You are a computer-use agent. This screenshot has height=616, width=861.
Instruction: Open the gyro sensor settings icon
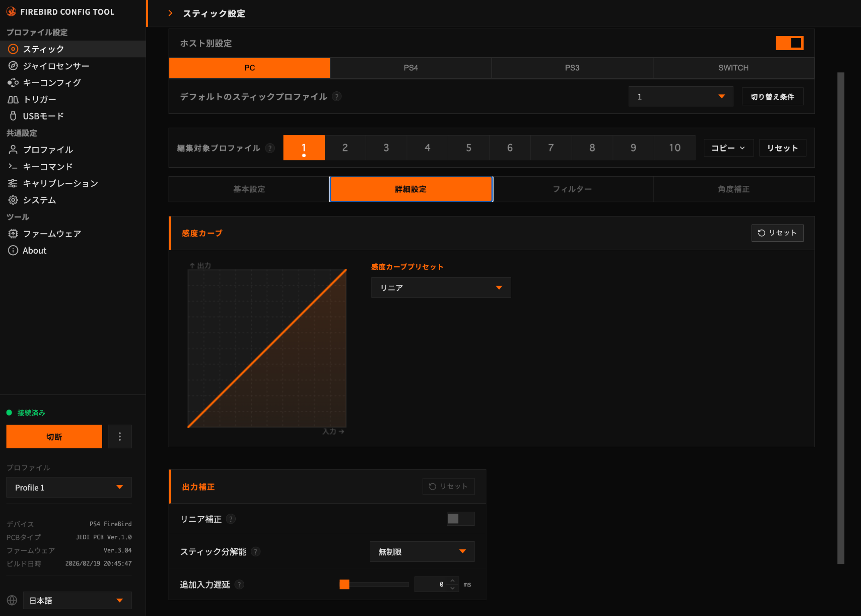(x=13, y=66)
